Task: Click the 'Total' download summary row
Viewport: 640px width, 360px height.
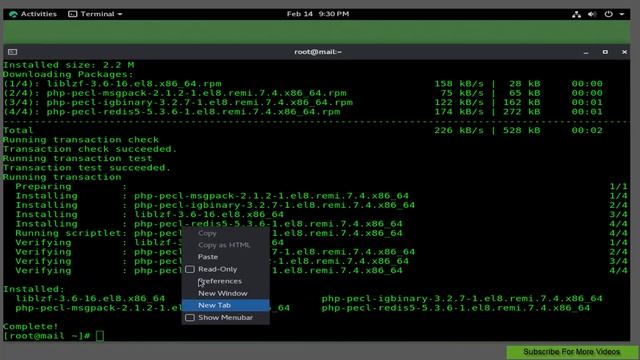Action: 302,130
